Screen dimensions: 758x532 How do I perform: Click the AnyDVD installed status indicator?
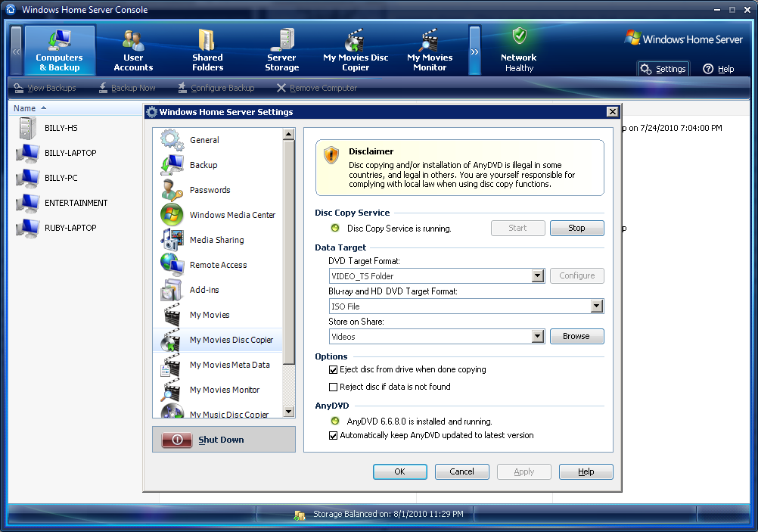(x=335, y=422)
